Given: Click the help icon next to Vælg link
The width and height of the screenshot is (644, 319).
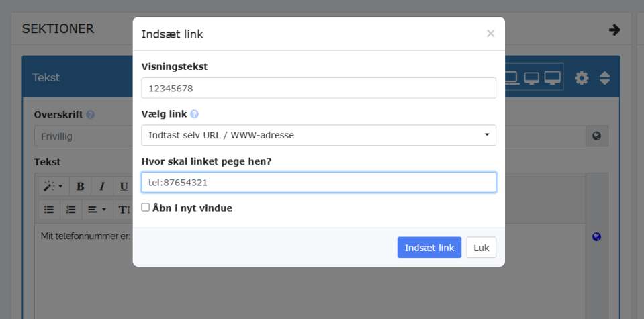Looking at the screenshot, I should 195,114.
